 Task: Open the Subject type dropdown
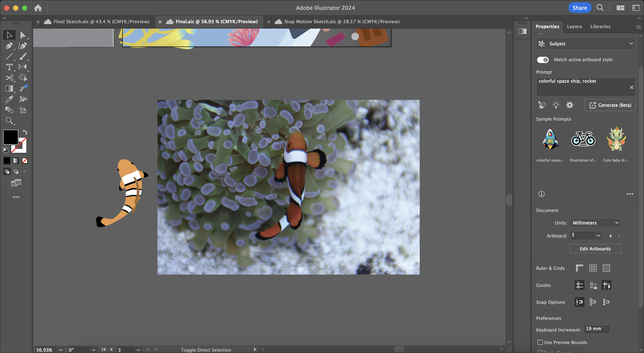point(585,44)
